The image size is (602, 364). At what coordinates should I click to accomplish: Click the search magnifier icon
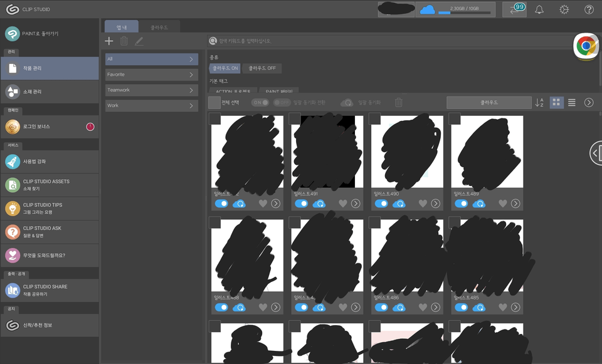tap(213, 41)
